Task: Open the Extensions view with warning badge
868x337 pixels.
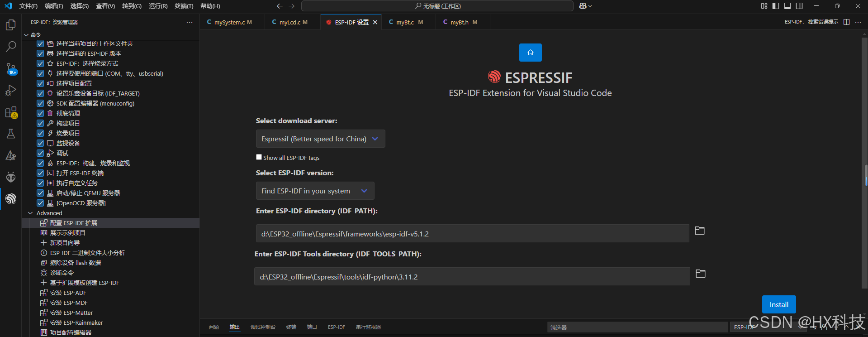Action: 11,112
